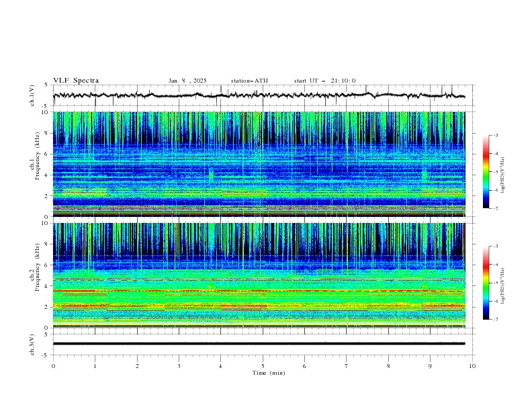Viewport: 532px width, 411px height.
Task: Click the ch.2 color scale bar
Action: pyautogui.click(x=486, y=283)
